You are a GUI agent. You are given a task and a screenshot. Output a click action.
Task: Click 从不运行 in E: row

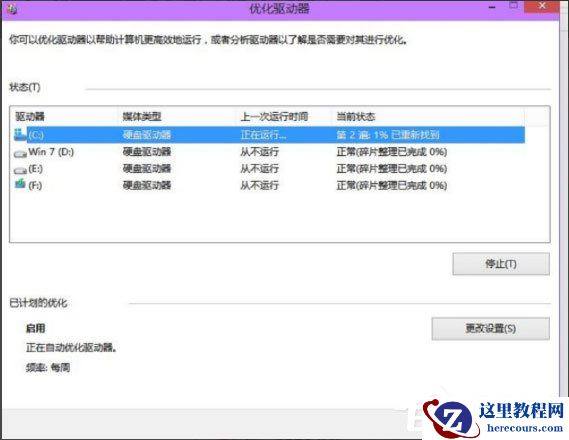pyautogui.click(x=259, y=169)
